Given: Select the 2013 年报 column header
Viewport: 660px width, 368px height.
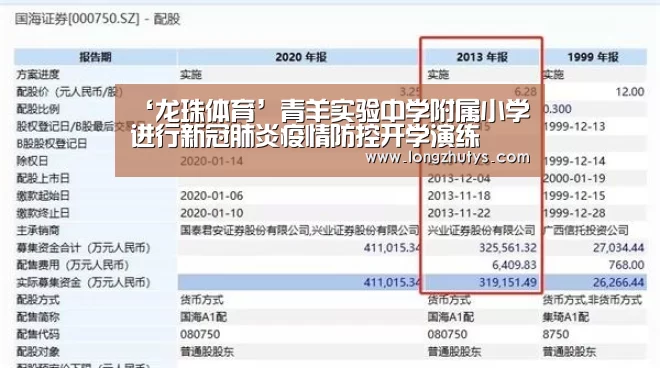Looking at the screenshot, I should click(x=482, y=57).
